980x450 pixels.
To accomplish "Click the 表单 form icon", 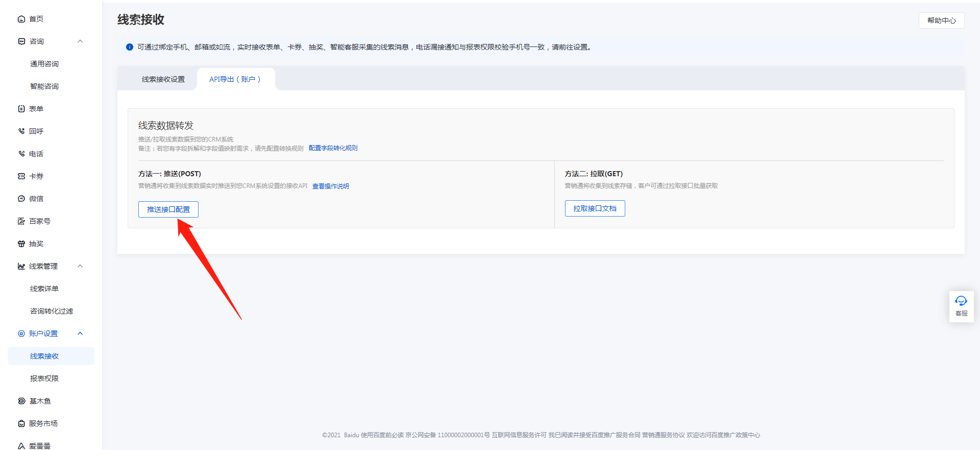I will (x=21, y=109).
